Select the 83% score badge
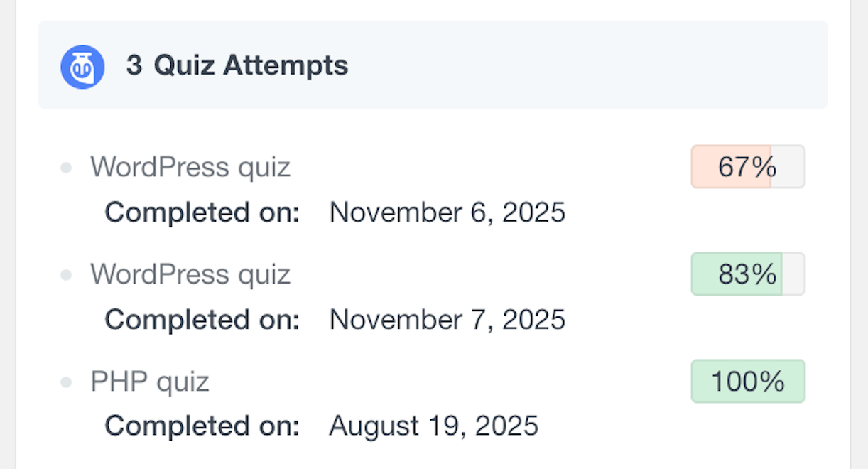Viewport: 868px width, 469px height. (747, 274)
